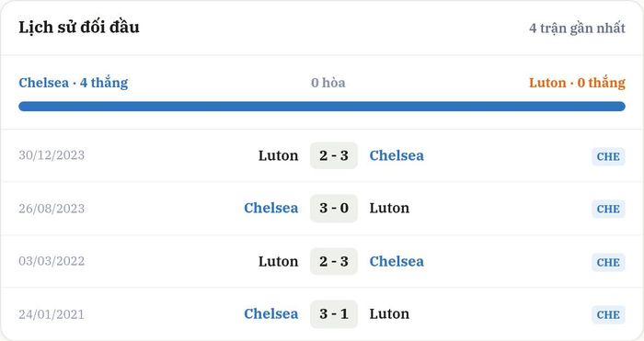Click the 'Chelsea · 4 thắng' label
Viewport: 644px width, 341px height.
coord(73,83)
